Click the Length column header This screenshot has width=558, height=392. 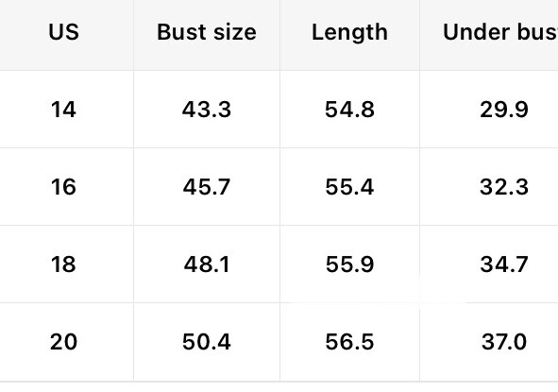(349, 33)
